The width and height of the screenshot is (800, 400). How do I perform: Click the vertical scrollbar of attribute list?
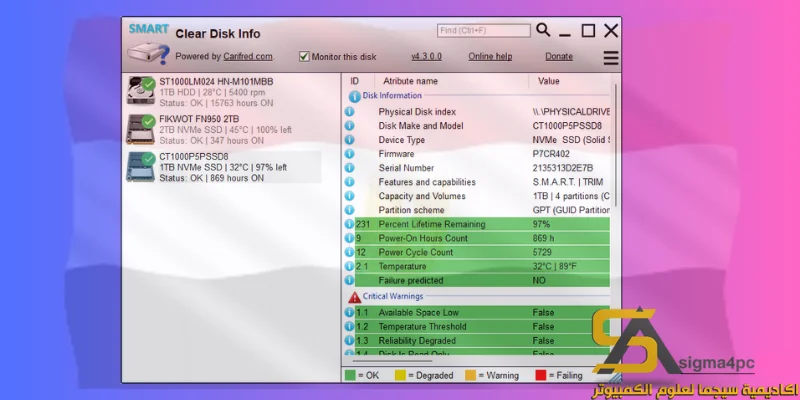[x=616, y=145]
